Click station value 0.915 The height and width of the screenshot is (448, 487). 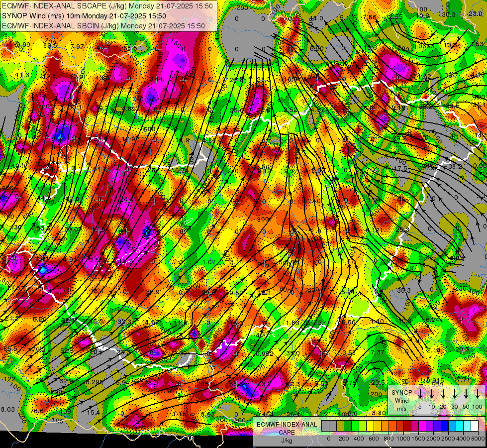point(435,381)
